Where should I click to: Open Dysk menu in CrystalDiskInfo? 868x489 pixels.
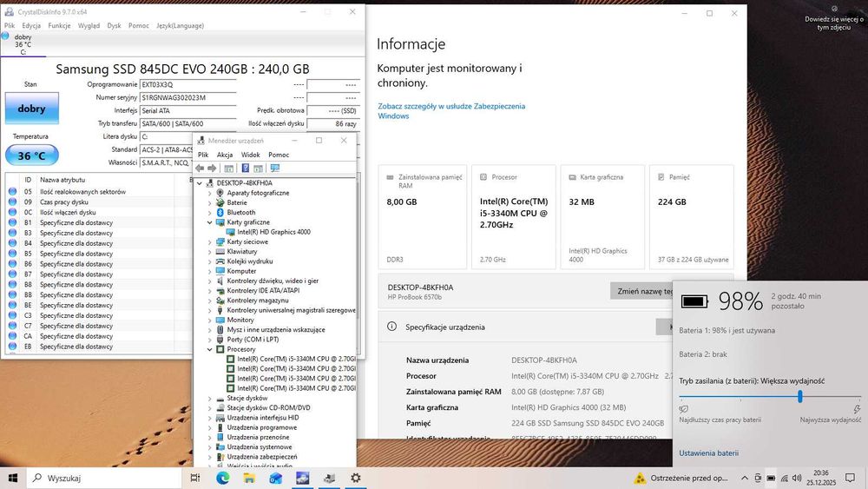[x=114, y=25]
